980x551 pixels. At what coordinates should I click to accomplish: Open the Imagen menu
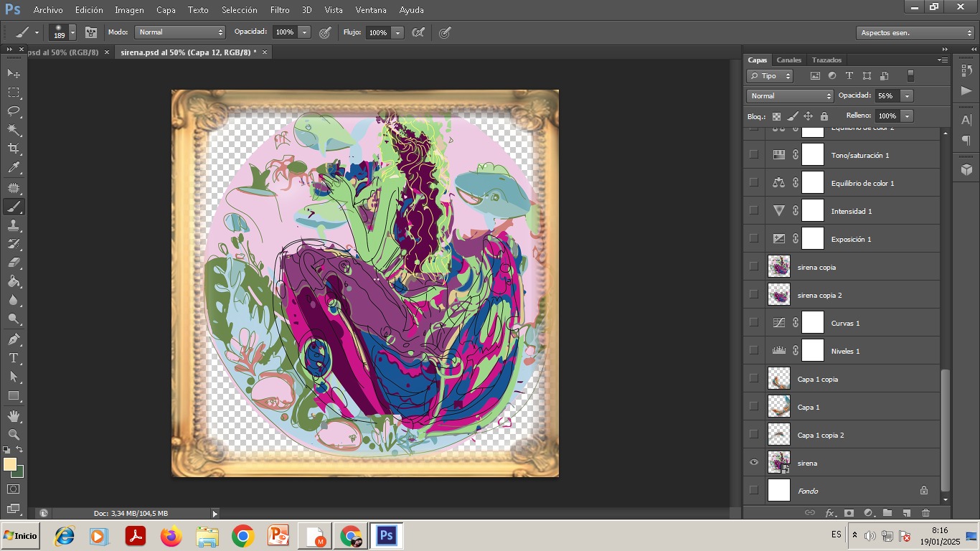[129, 10]
